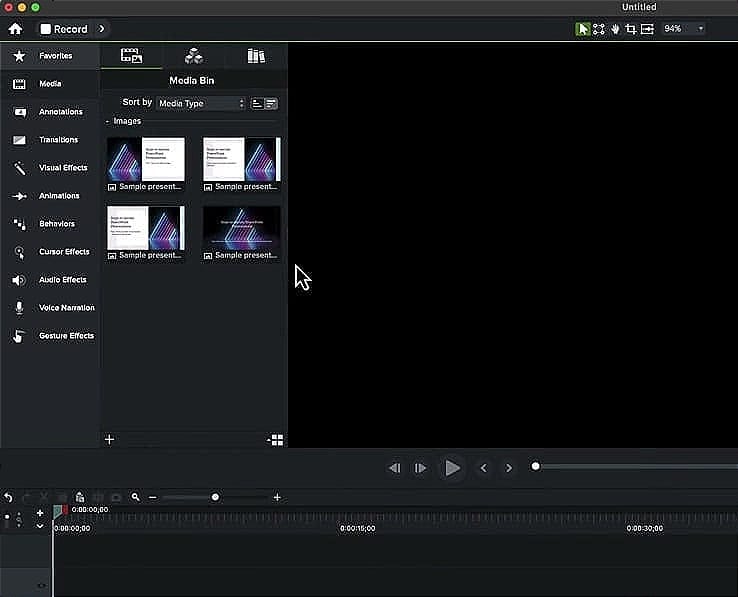Step forward one frame
Viewport: 738px width, 597px height.
pyautogui.click(x=420, y=468)
